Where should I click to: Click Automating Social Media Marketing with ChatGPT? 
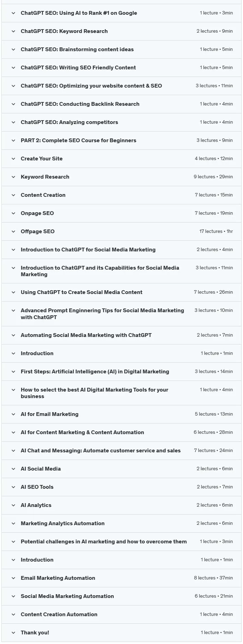tap(86, 335)
